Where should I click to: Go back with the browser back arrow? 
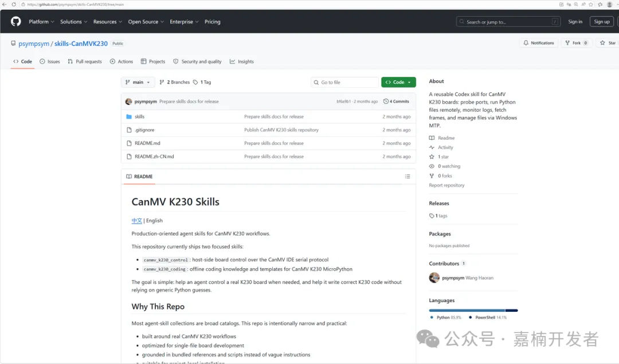pos(5,5)
